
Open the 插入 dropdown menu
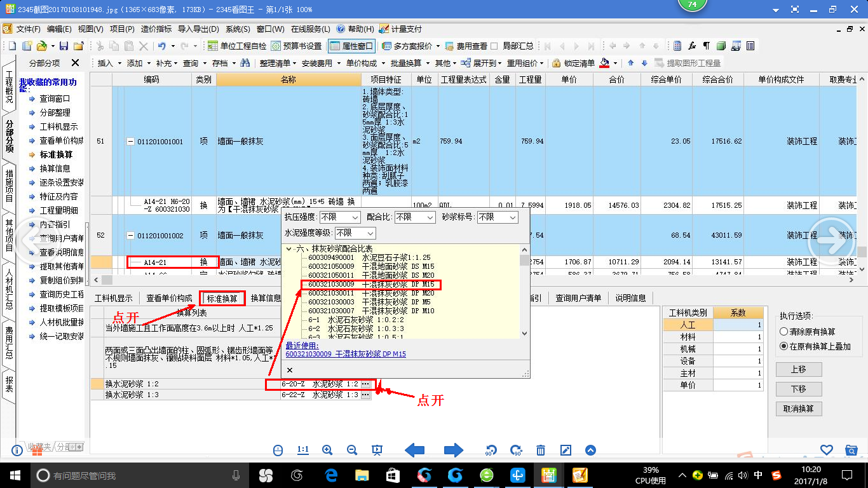(x=109, y=63)
